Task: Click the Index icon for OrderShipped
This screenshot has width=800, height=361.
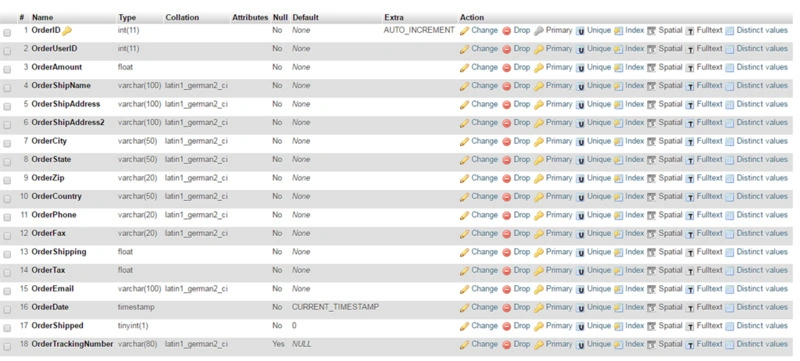Action: (618, 326)
